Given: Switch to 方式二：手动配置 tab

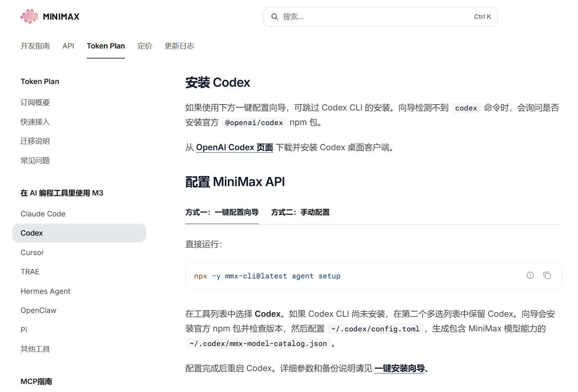Looking at the screenshot, I should (301, 212).
